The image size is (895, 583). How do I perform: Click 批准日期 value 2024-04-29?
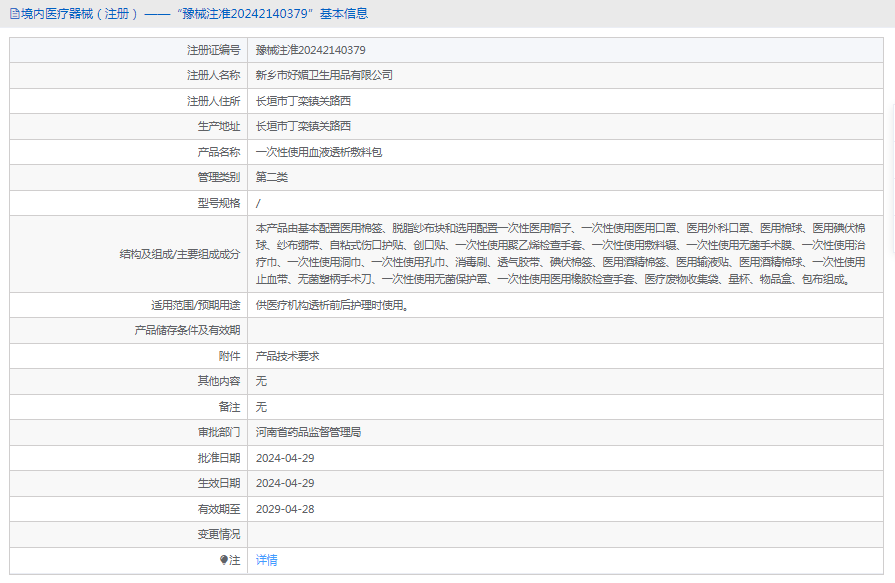coord(285,458)
